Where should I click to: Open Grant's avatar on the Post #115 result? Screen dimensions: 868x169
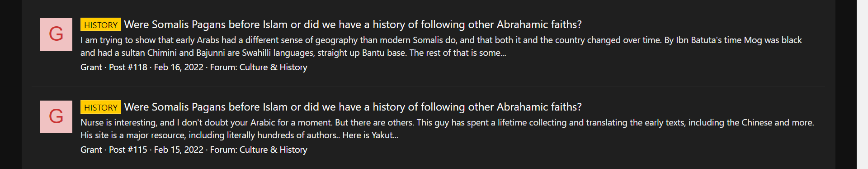(56, 117)
